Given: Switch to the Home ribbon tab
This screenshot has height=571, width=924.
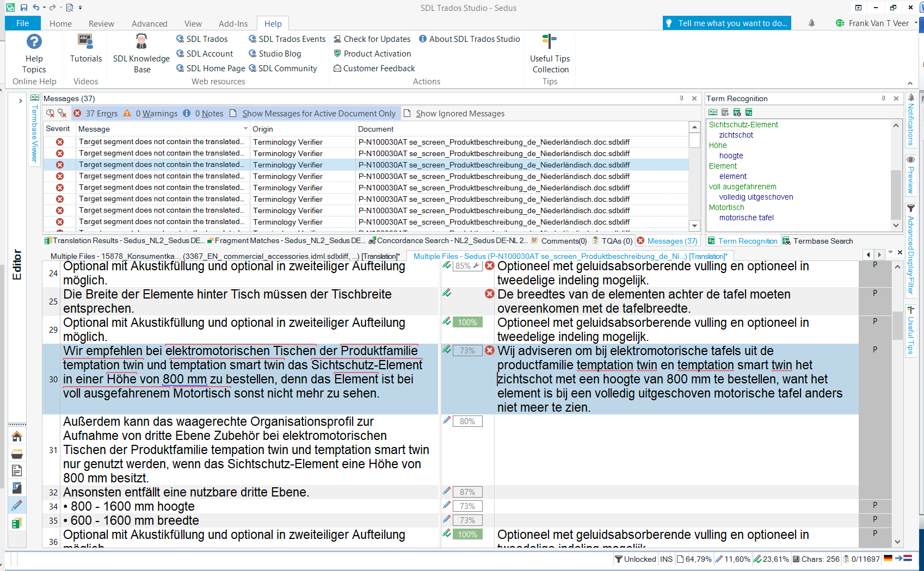Looking at the screenshot, I should pyautogui.click(x=60, y=23).
